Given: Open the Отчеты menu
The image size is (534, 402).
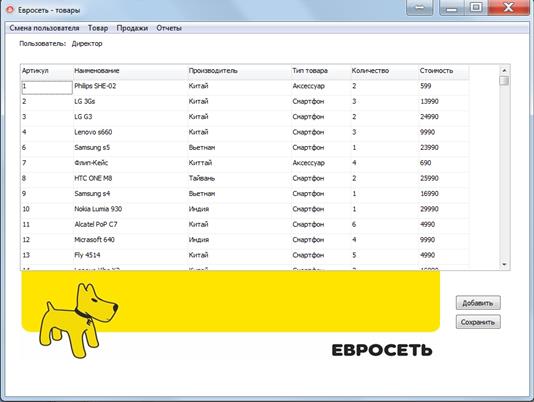Looking at the screenshot, I should pos(169,28).
